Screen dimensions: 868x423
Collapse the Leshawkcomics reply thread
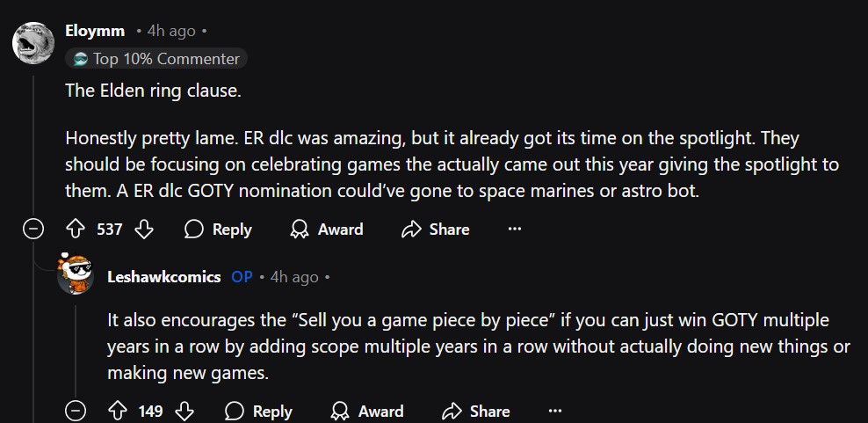click(x=76, y=411)
